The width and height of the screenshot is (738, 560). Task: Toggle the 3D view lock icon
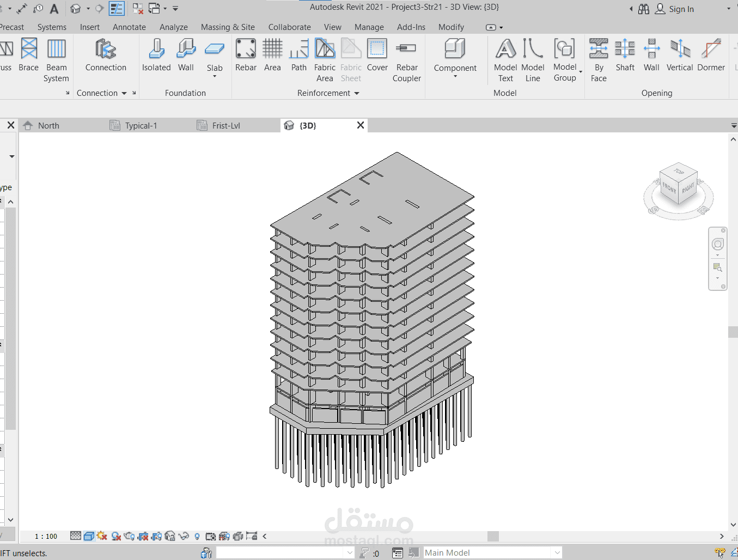(170, 536)
